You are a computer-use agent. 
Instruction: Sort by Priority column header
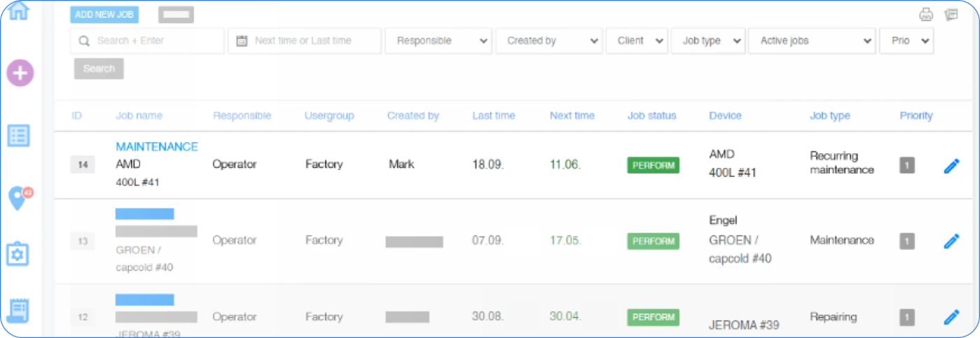click(x=916, y=115)
